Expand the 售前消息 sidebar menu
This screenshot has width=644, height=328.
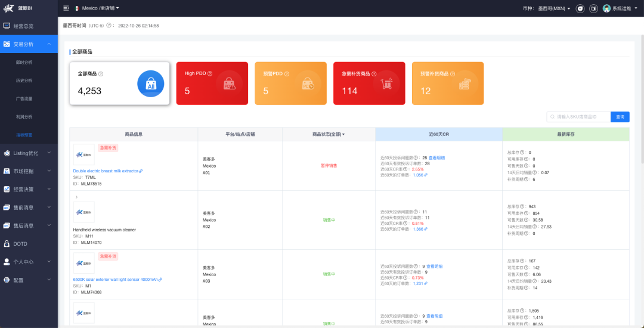[x=29, y=208]
